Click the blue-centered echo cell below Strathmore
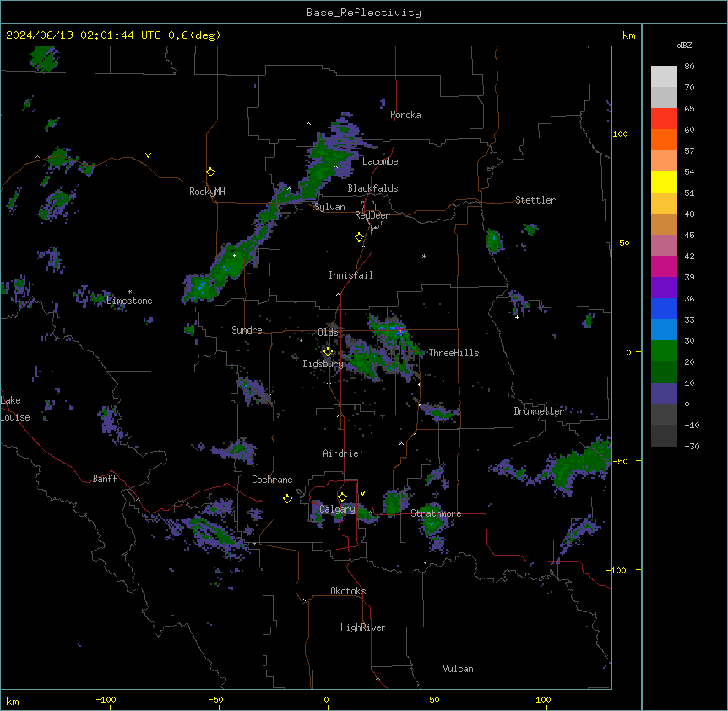The width and height of the screenshot is (728, 711). 432,523
